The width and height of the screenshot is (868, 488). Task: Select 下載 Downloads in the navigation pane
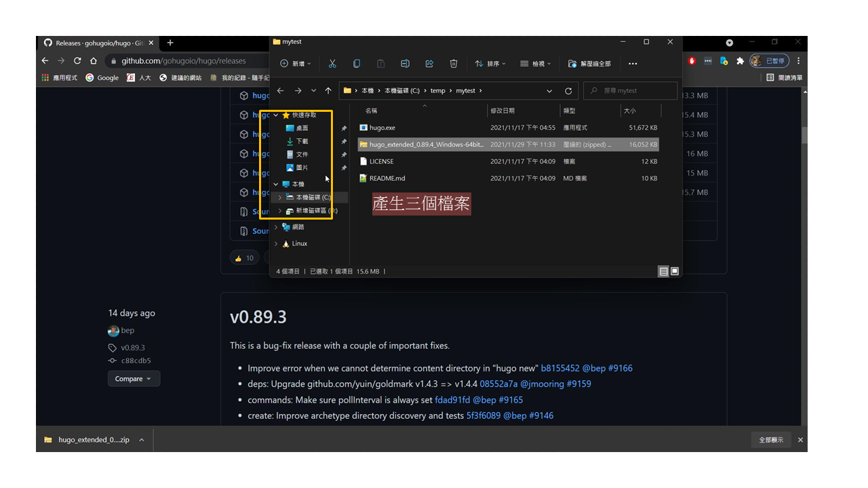pyautogui.click(x=297, y=142)
